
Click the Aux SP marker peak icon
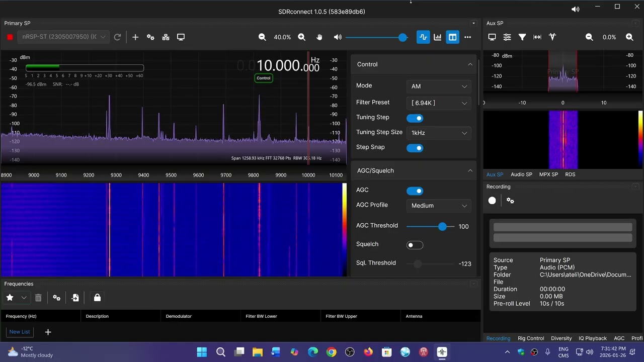[x=552, y=37]
